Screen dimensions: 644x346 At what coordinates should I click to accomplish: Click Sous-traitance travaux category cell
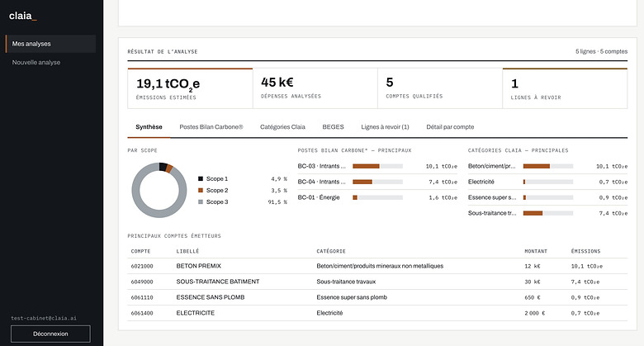[346, 282]
